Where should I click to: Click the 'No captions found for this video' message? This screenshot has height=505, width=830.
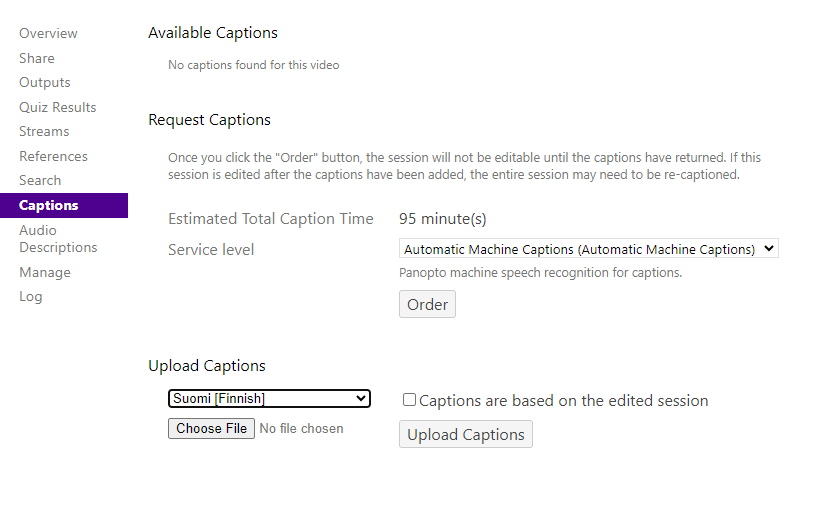(253, 65)
